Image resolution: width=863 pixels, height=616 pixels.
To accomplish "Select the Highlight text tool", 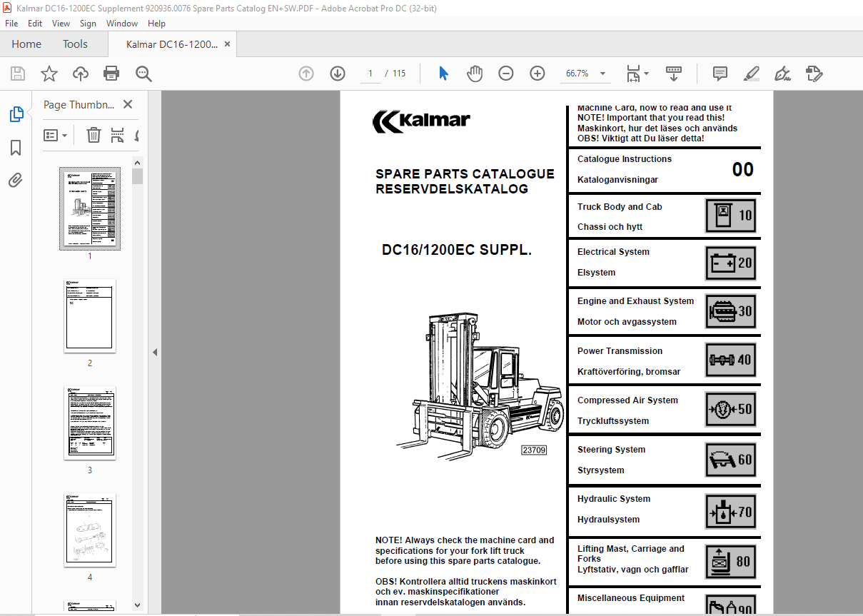I will 751,74.
